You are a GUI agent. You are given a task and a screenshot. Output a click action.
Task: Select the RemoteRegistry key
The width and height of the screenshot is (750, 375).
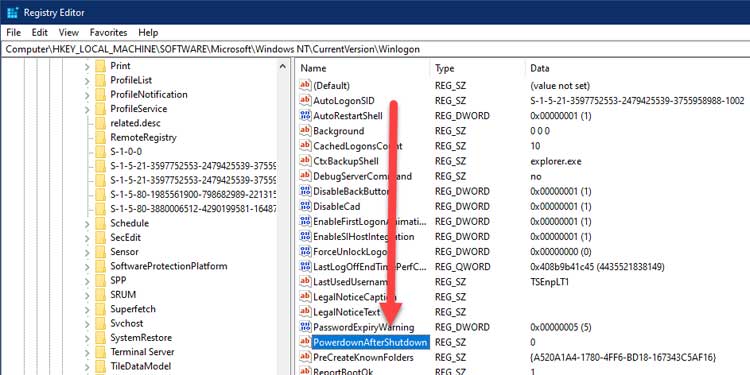pyautogui.click(x=143, y=137)
